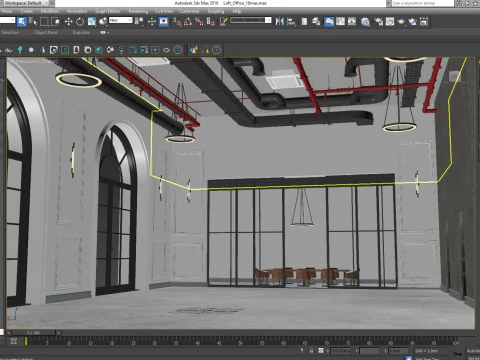480x360 pixels.
Task: Open Mini Curve Editor icon left of timeline
Action: (x=14, y=341)
